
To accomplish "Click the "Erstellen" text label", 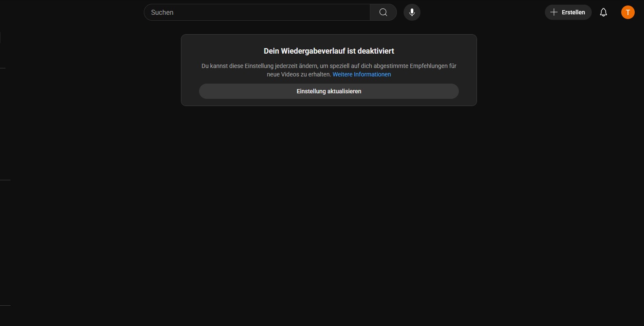I will (573, 12).
